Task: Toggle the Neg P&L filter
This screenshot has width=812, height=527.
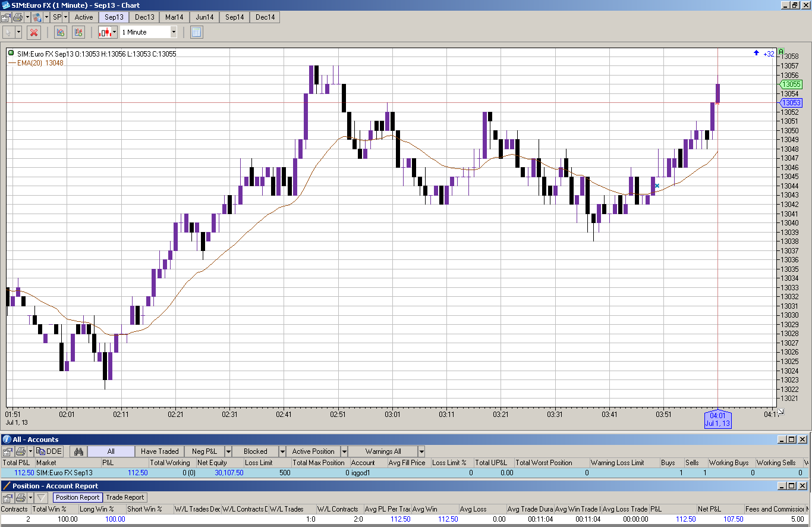Action: [x=204, y=451]
